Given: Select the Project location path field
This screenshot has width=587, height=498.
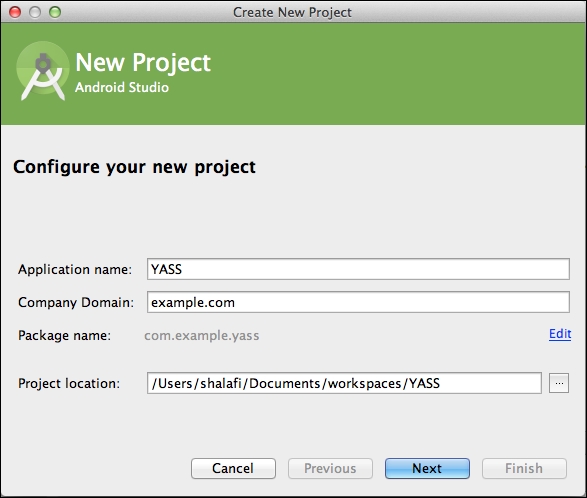Looking at the screenshot, I should pos(344,383).
